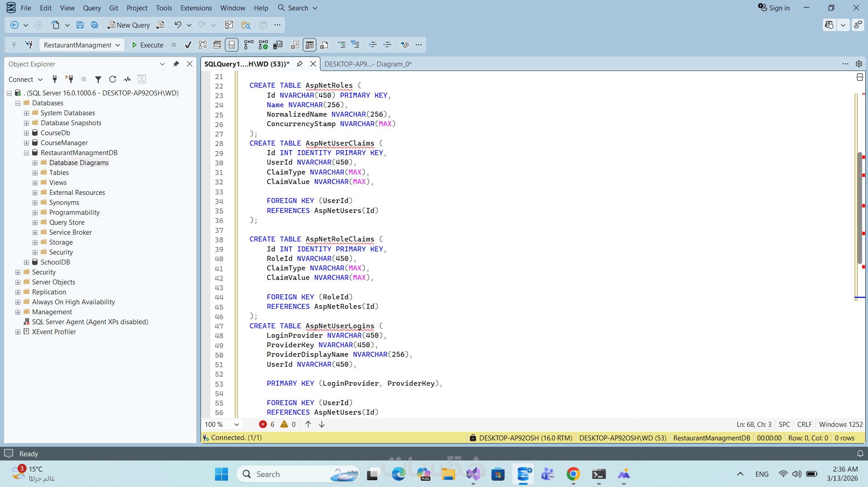Image resolution: width=868 pixels, height=487 pixels.
Task: Click the Undo arrow icon
Action: (178, 25)
